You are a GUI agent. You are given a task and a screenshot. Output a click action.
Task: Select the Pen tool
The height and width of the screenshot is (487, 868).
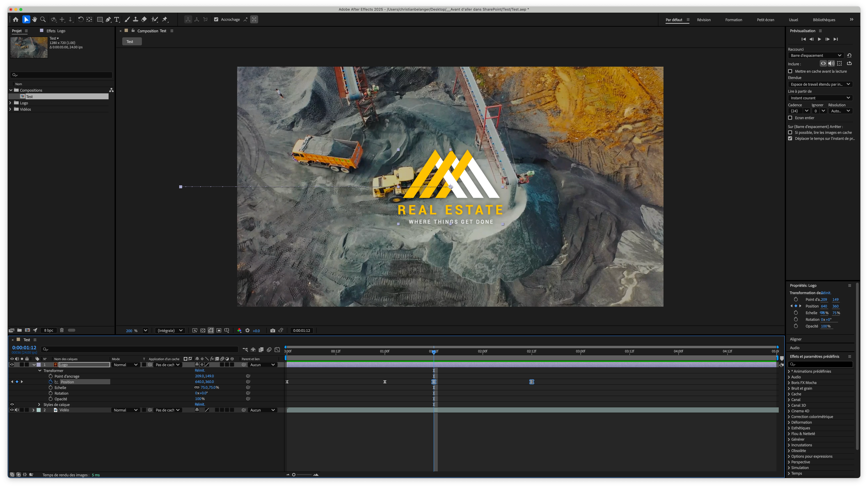pyautogui.click(x=108, y=19)
